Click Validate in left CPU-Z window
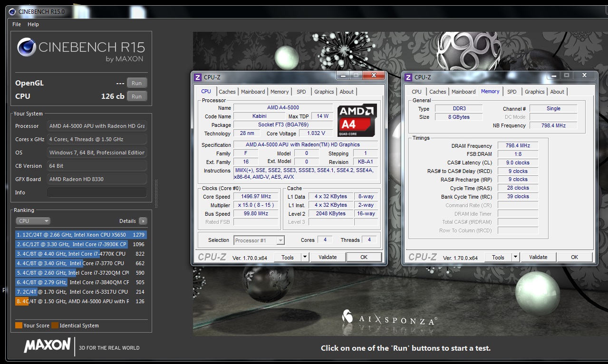Screen dimensions: 608x364 328,257
